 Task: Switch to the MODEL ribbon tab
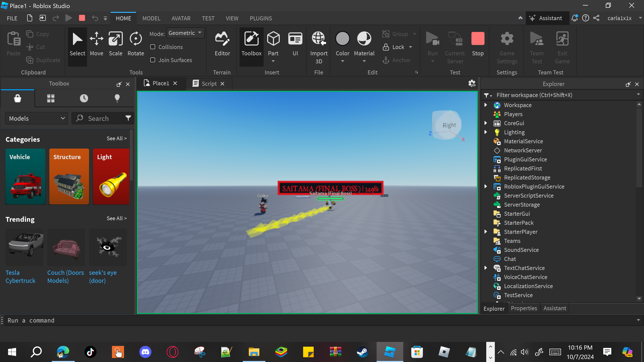click(151, 18)
